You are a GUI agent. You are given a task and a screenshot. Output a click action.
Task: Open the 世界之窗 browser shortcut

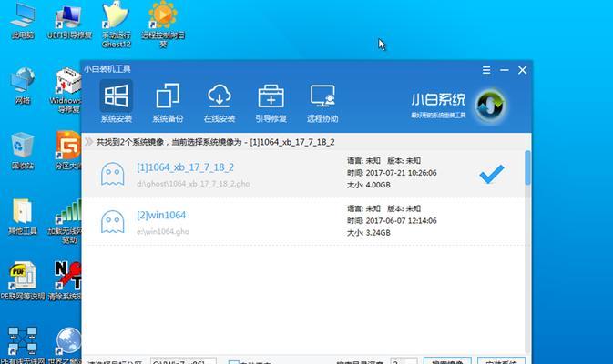pyautogui.click(x=66, y=345)
